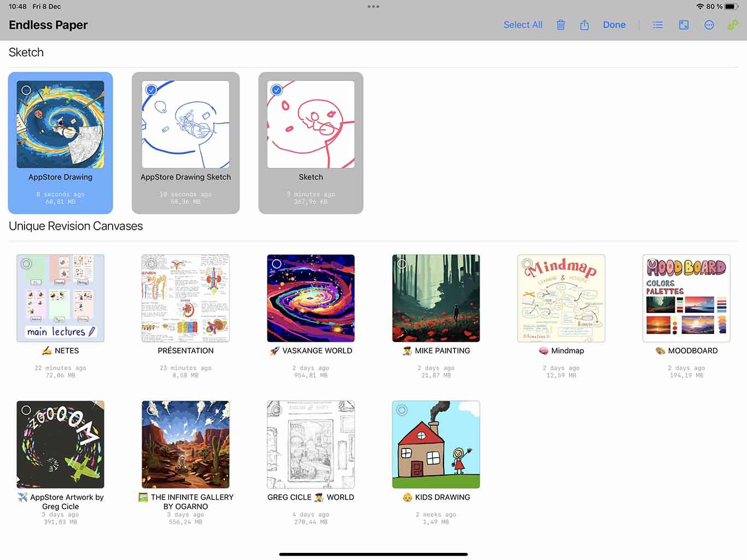The width and height of the screenshot is (747, 560).
Task: Uncheck the pink Sketch canvas
Action: tap(277, 90)
